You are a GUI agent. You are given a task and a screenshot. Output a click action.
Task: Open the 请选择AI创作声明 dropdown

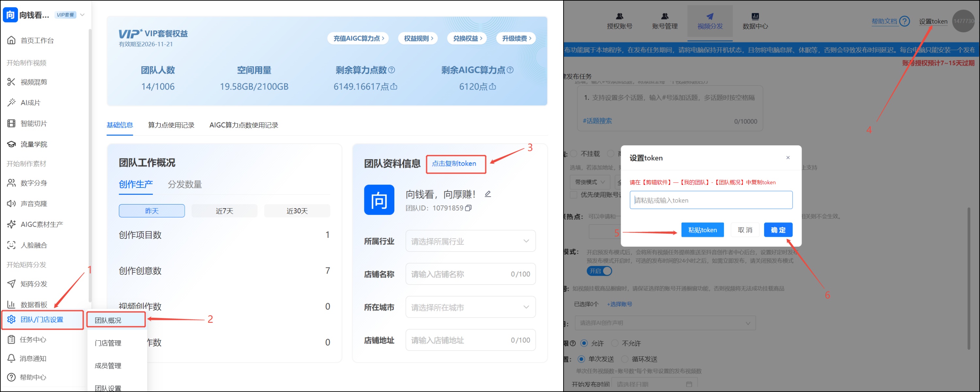point(665,323)
